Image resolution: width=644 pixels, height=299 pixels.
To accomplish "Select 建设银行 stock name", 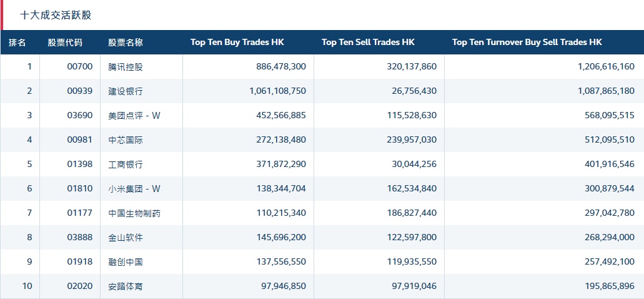I will pos(126,91).
